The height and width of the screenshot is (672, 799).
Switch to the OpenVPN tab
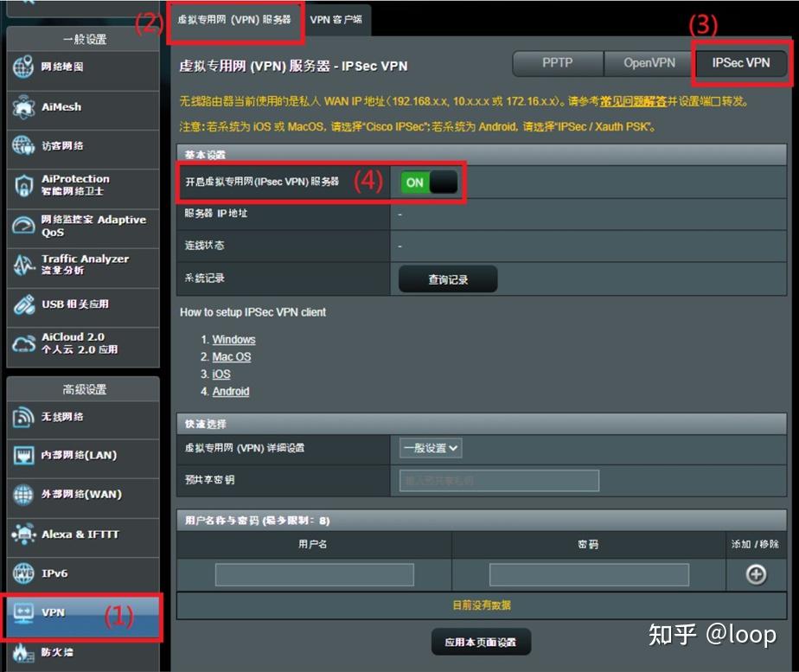tap(647, 62)
